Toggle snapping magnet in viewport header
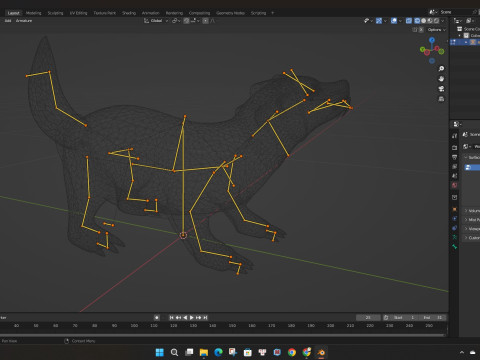The width and height of the screenshot is (480, 360). tap(187, 21)
